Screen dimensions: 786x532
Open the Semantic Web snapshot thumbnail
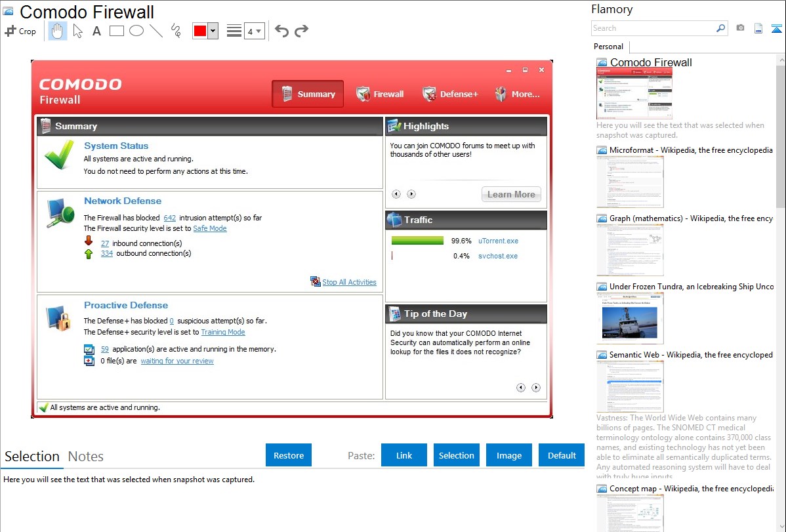[x=630, y=386]
